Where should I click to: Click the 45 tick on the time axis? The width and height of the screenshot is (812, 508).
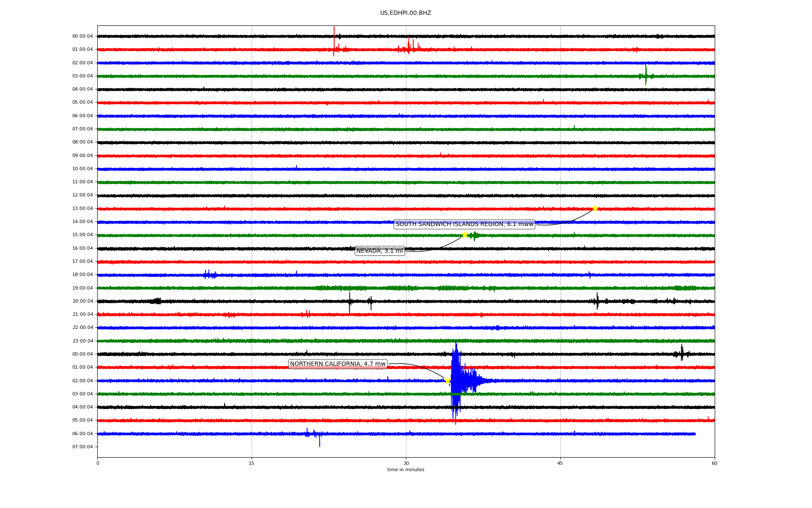point(560,463)
